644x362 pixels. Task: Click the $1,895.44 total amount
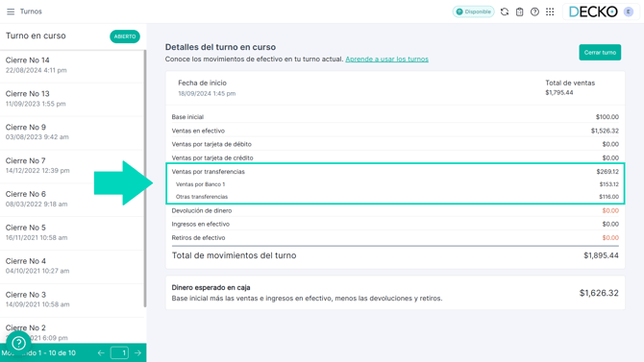pyautogui.click(x=601, y=255)
